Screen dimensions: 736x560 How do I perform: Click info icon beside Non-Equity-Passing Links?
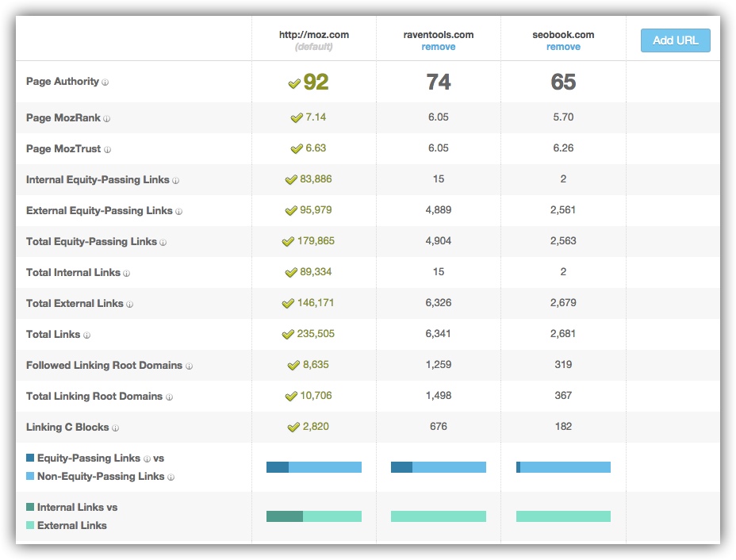click(171, 478)
